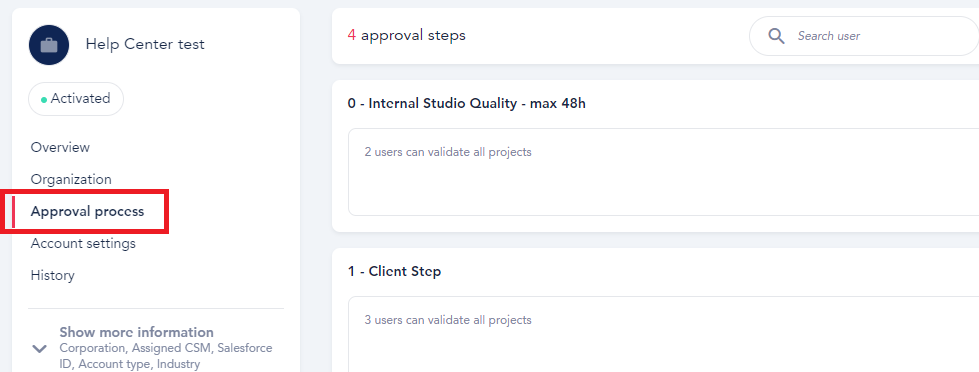Open Account settings in the sidebar
This screenshot has height=372, width=979.
click(83, 243)
